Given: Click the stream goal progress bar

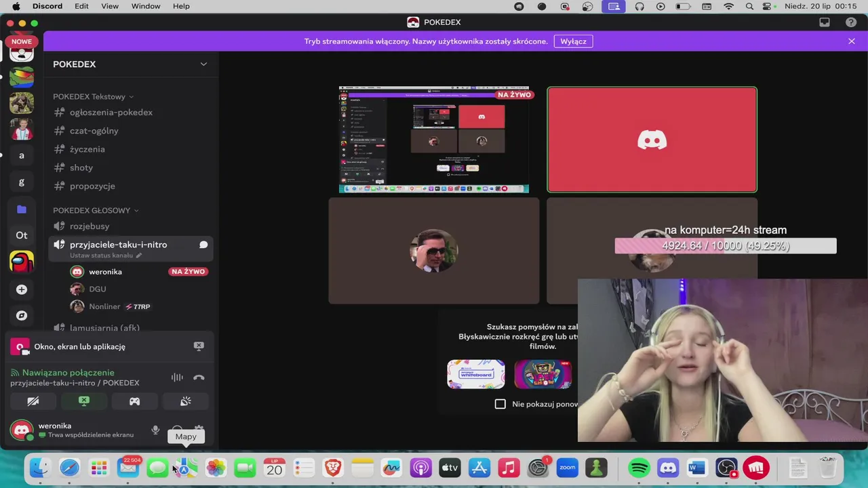Looking at the screenshot, I should click(726, 246).
